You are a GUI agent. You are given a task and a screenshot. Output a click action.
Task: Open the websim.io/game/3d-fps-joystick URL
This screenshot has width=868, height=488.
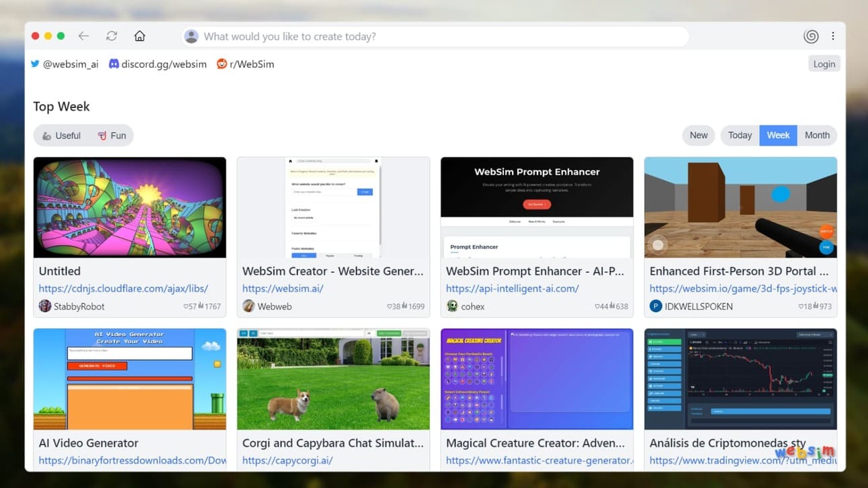click(x=743, y=289)
